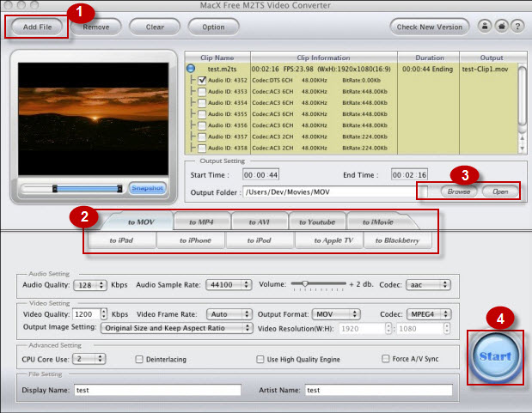Open Output Image Setting dropdown
The image size is (532, 413).
tap(177, 328)
